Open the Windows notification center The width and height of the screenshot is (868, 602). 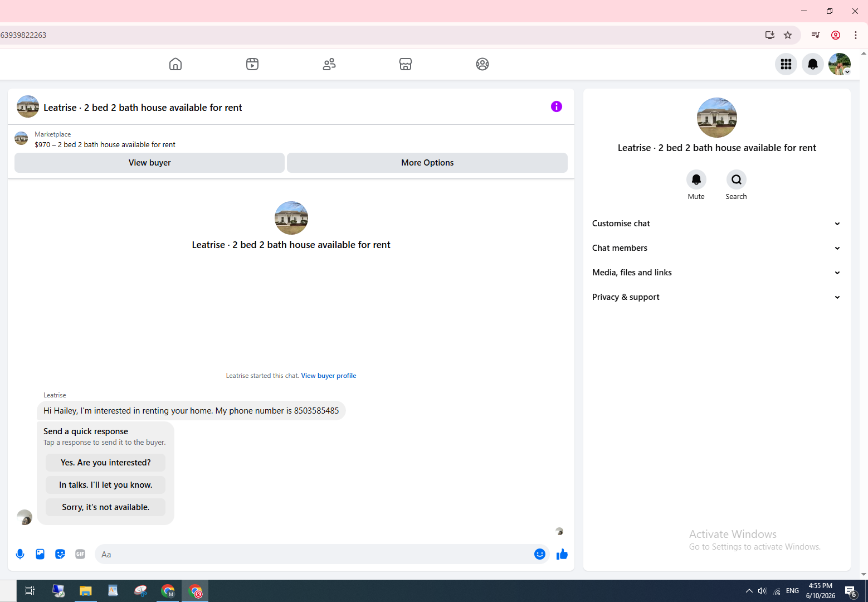(851, 591)
